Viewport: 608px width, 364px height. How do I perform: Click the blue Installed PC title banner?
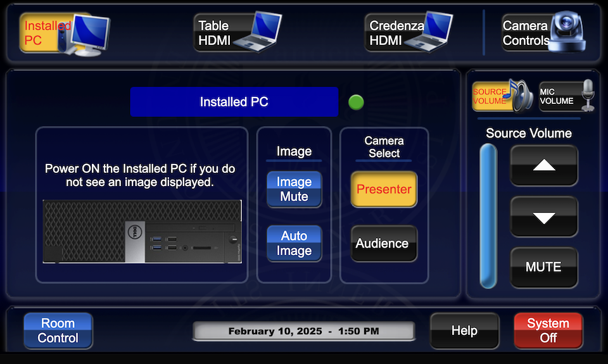coord(234,101)
